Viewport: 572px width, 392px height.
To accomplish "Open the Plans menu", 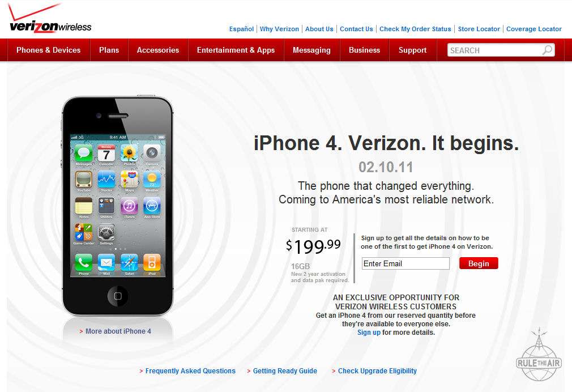I will [109, 50].
